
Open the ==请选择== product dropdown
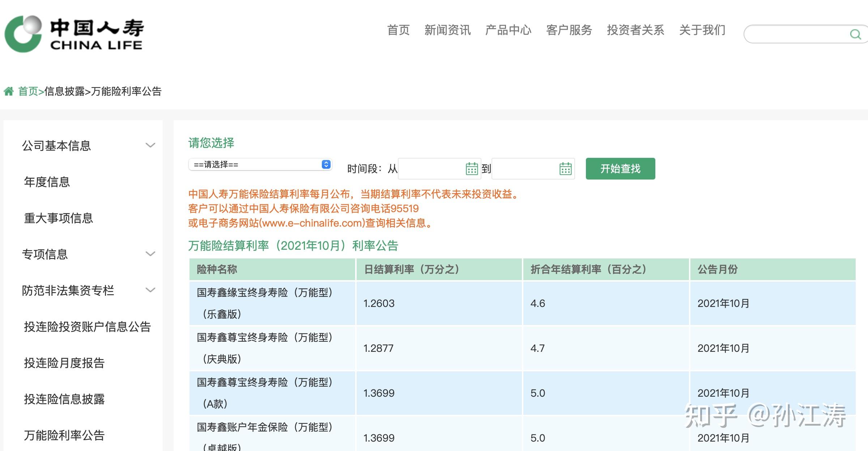pyautogui.click(x=260, y=165)
